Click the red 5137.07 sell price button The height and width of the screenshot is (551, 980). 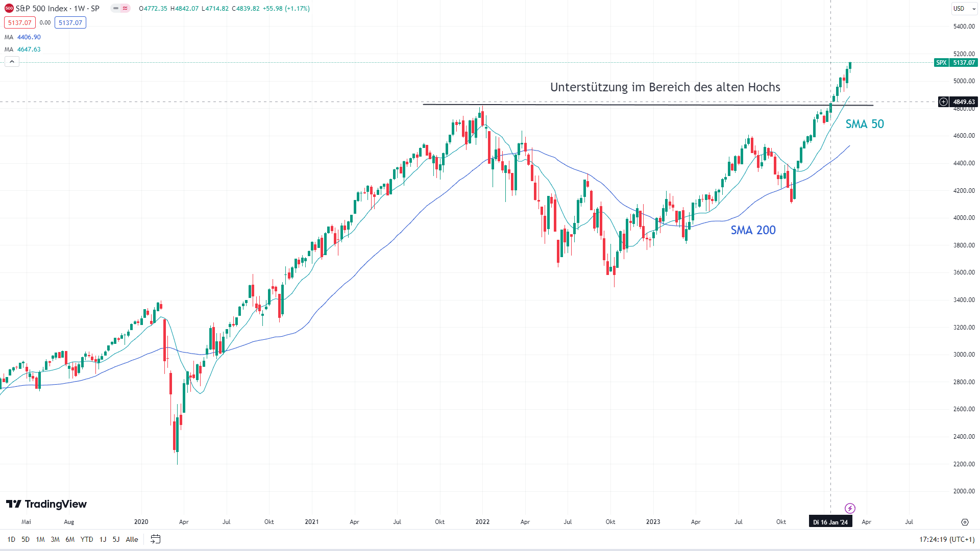tap(19, 22)
